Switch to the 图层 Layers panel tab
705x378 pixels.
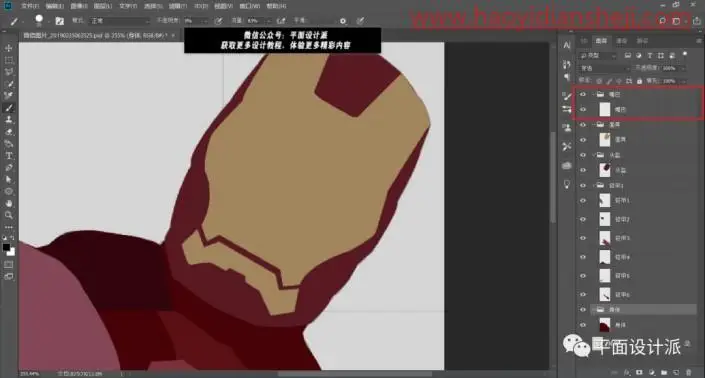click(601, 40)
